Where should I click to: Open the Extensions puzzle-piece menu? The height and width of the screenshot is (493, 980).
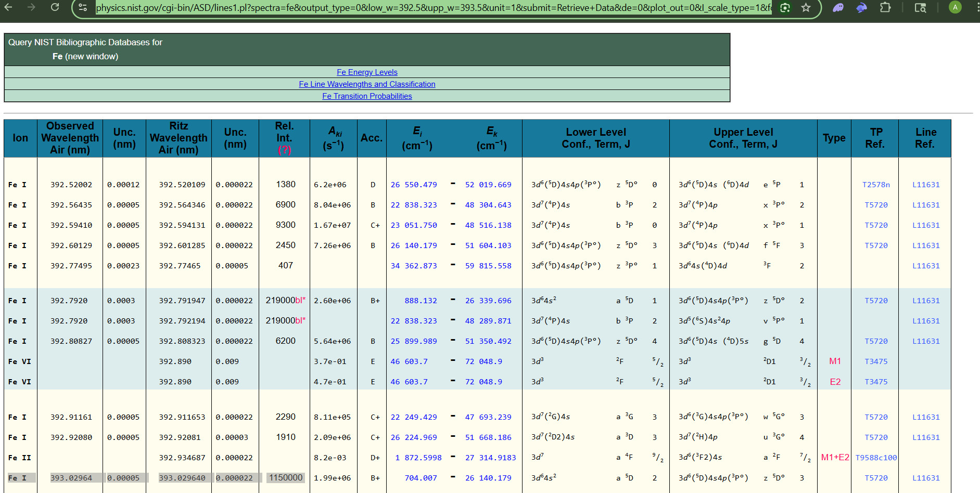click(x=885, y=8)
